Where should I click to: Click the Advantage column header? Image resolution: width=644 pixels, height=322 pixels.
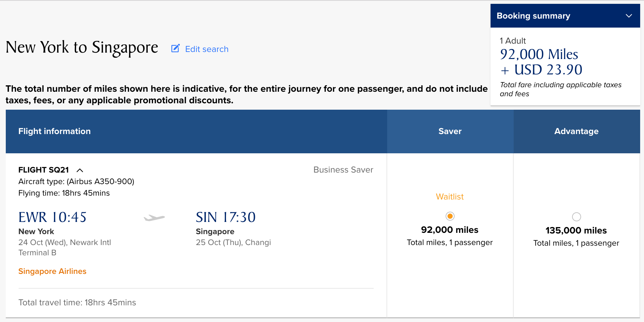coord(576,131)
